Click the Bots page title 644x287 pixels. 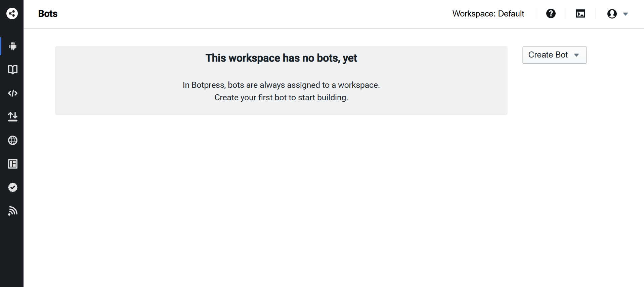tap(48, 14)
